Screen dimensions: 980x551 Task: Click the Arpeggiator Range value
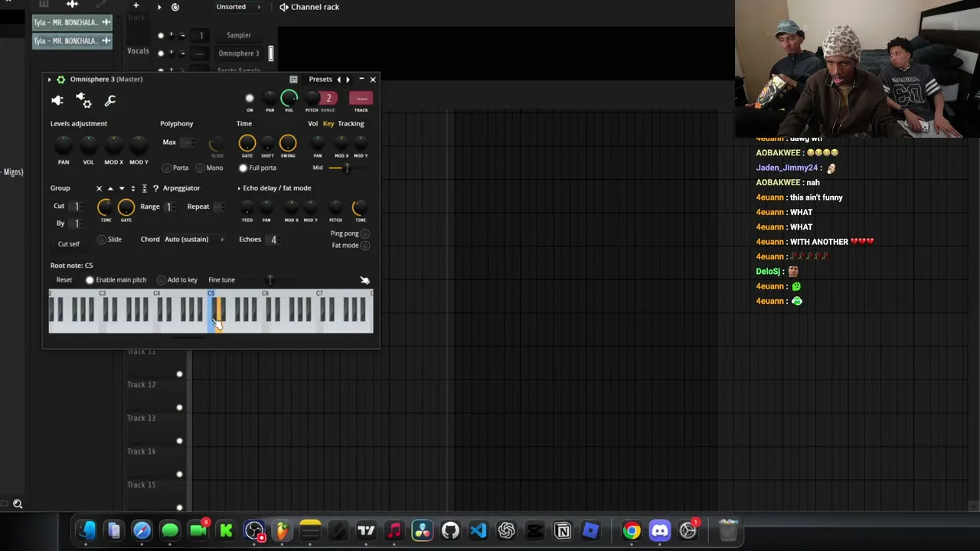pyautogui.click(x=168, y=207)
